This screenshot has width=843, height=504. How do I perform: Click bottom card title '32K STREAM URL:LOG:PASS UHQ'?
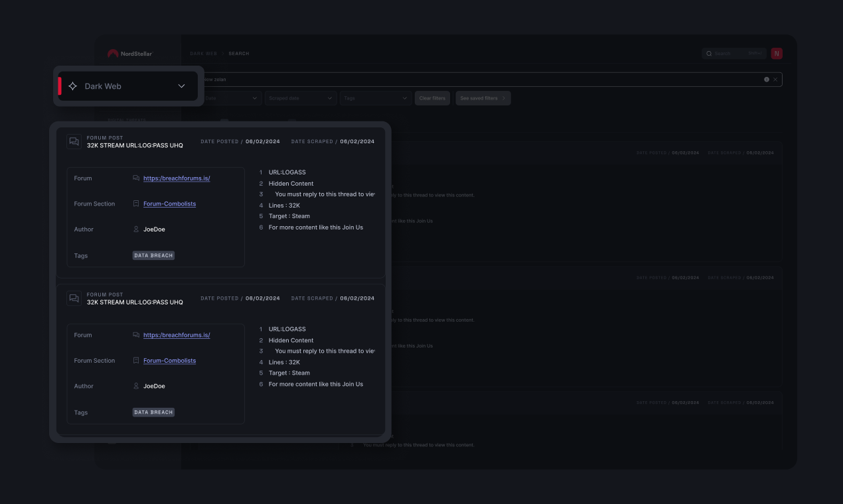(135, 302)
